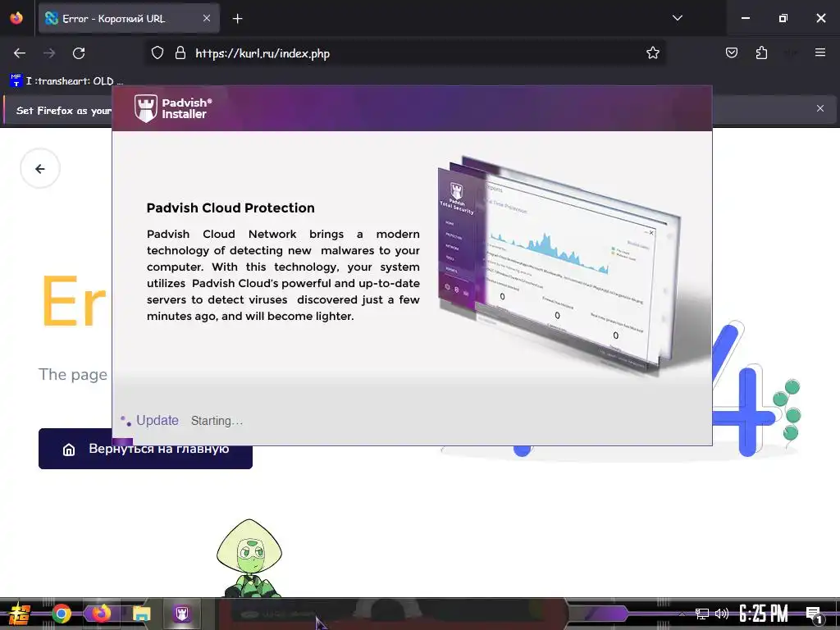Click the Padvish dashboard preview image

click(559, 265)
